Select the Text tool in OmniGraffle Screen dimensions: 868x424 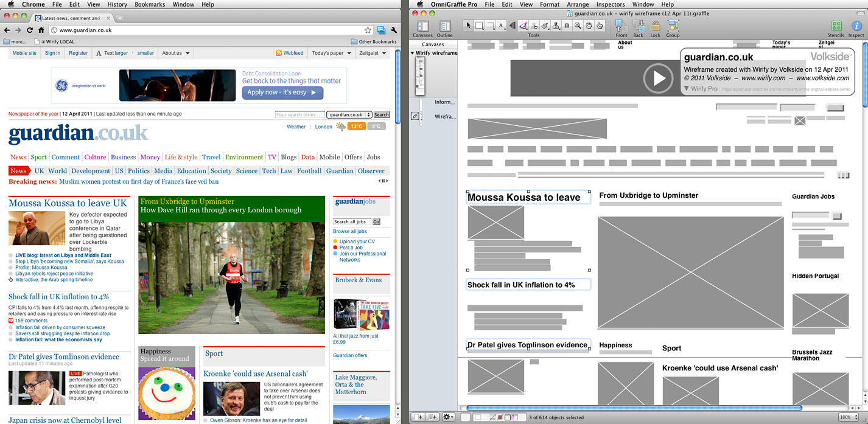(501, 26)
